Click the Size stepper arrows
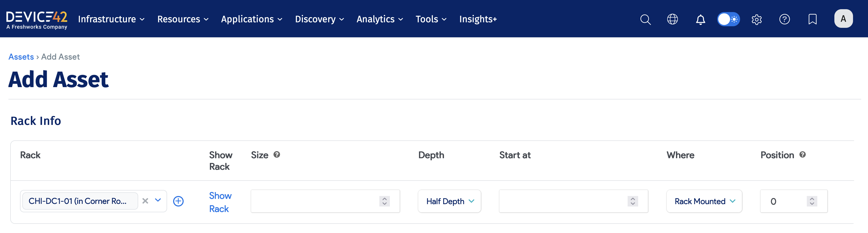Screen dimensions: 868x233 tap(384, 201)
